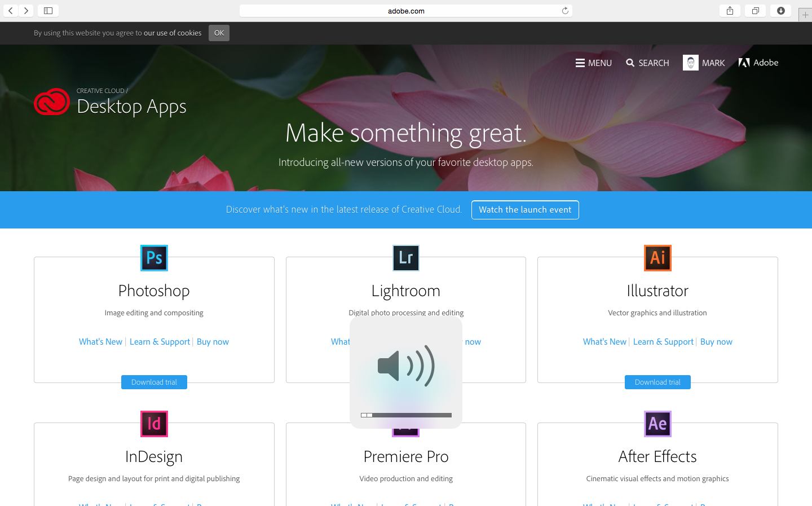This screenshot has width=812, height=506.
Task: Open the MENU hamburger at the top
Action: tap(593, 63)
